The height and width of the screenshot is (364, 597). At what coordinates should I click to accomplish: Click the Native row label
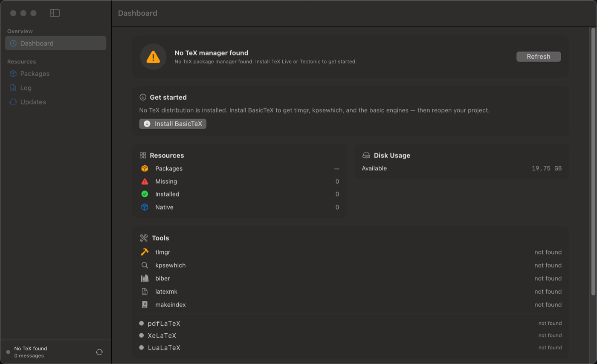pyautogui.click(x=164, y=207)
